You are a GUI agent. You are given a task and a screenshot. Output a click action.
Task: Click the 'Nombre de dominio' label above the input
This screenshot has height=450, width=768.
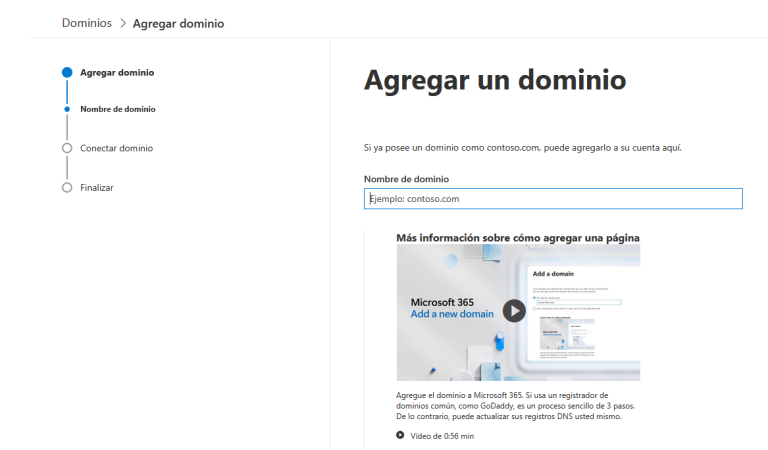coord(406,179)
